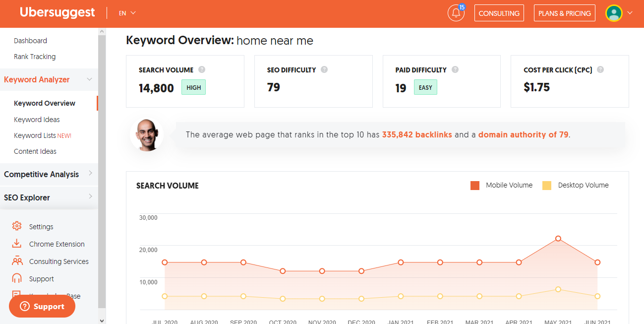
Task: Click the sidebar scrollbar up arrow
Action: click(x=102, y=31)
